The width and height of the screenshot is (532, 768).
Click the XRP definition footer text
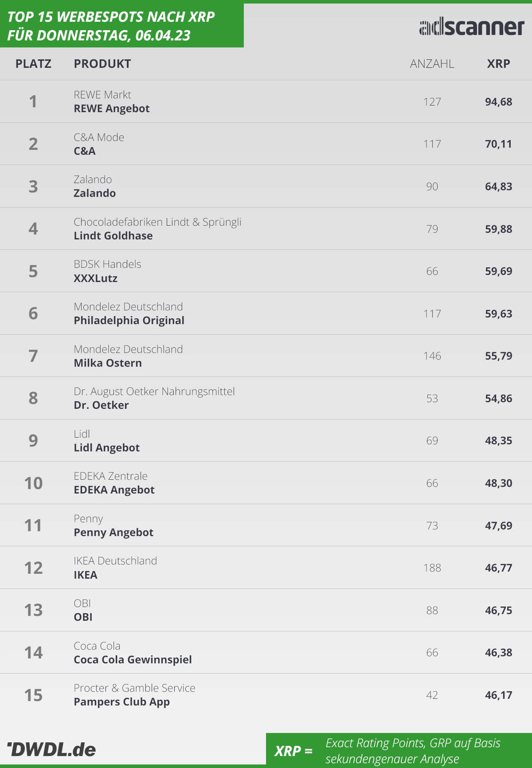pyautogui.click(x=413, y=751)
